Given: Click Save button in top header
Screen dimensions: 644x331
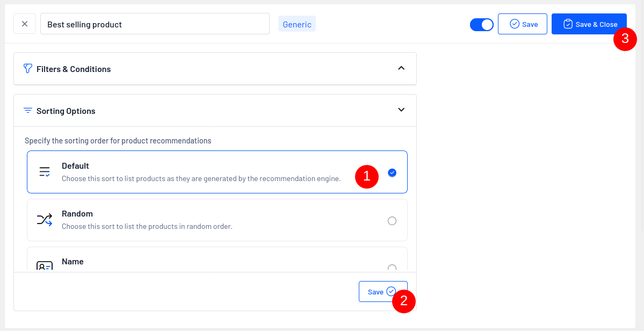Looking at the screenshot, I should [x=523, y=24].
